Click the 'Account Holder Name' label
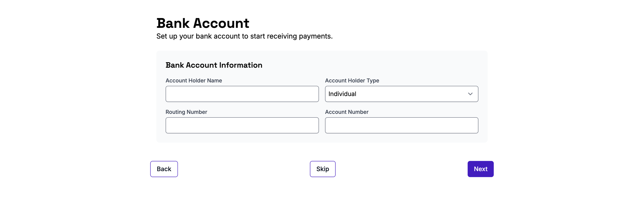The height and width of the screenshot is (207, 644). (x=194, y=81)
